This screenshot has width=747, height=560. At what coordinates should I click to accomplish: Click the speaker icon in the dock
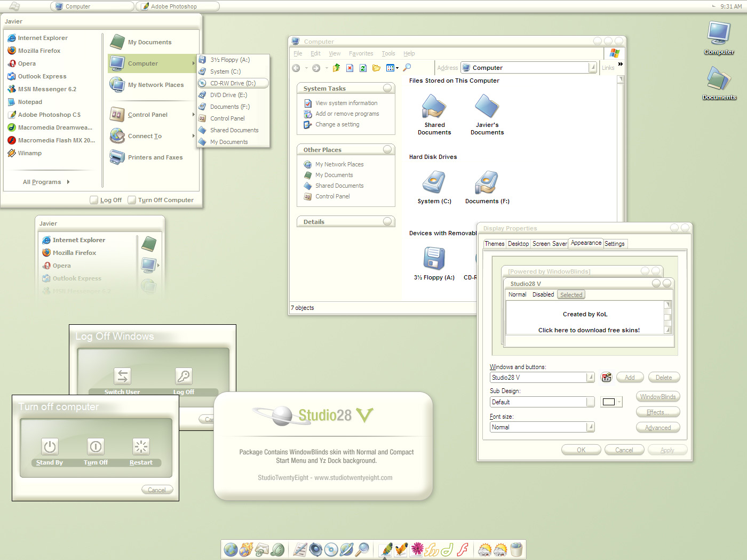pos(316,549)
